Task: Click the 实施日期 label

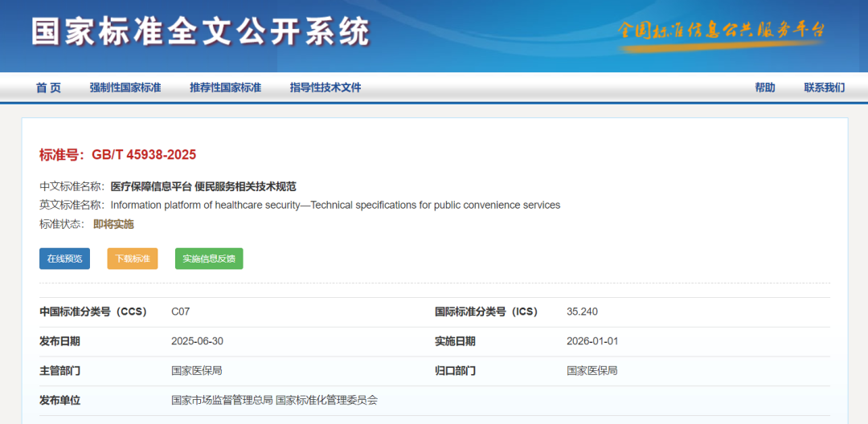Action: click(x=455, y=341)
